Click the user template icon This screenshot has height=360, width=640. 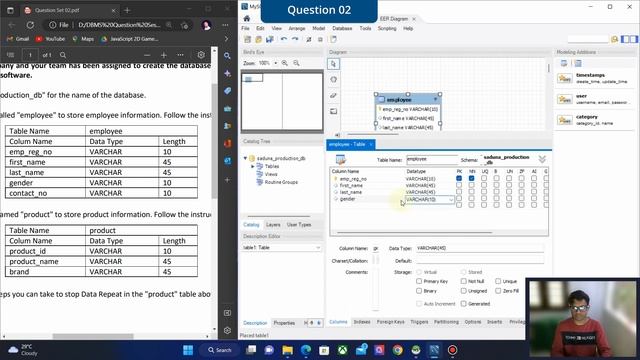click(565, 99)
